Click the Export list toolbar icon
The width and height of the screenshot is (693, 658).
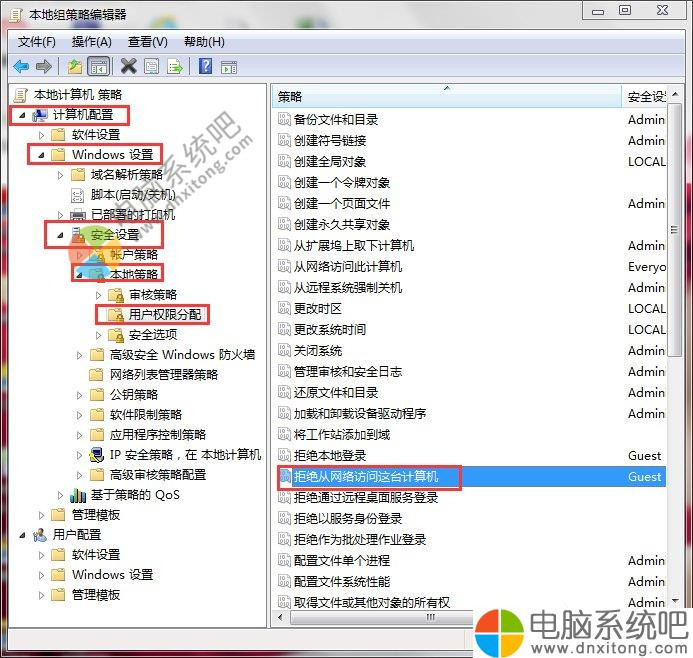[175, 67]
